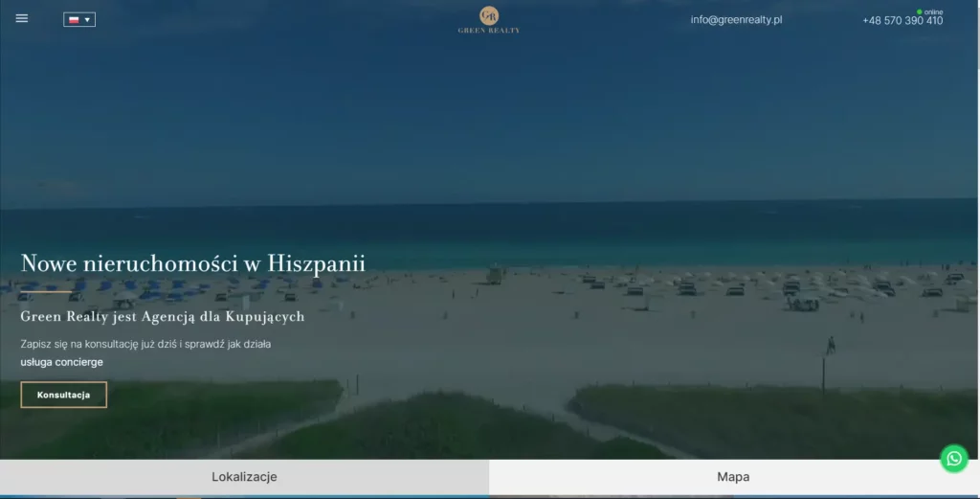Switch to the Mapa tab
Image resolution: width=980 pixels, height=499 pixels.
tap(733, 477)
